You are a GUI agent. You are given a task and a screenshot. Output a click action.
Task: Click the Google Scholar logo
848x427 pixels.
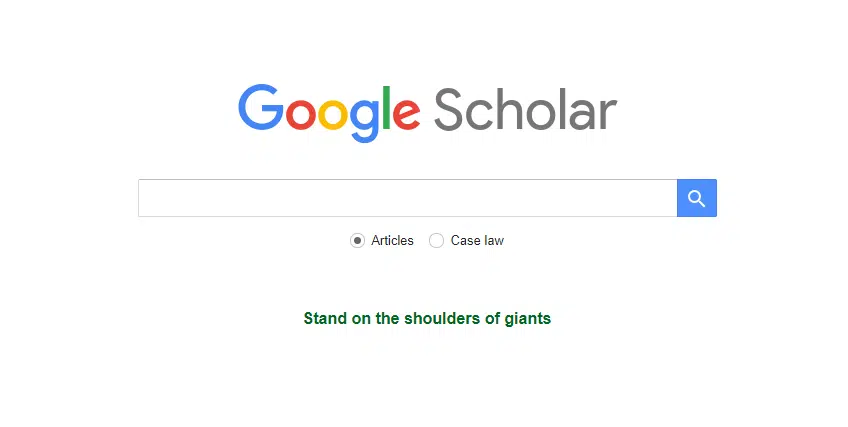(x=427, y=112)
